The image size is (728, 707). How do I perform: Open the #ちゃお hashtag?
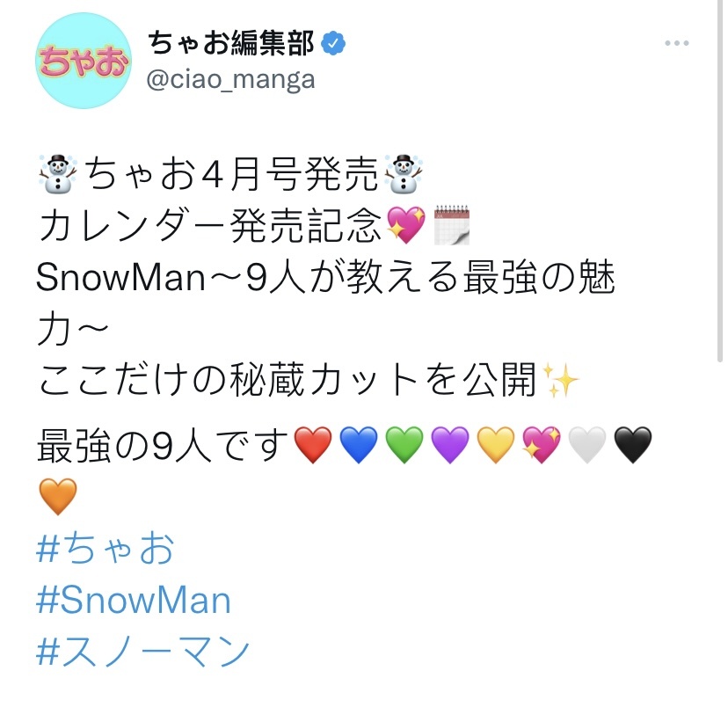click(106, 548)
